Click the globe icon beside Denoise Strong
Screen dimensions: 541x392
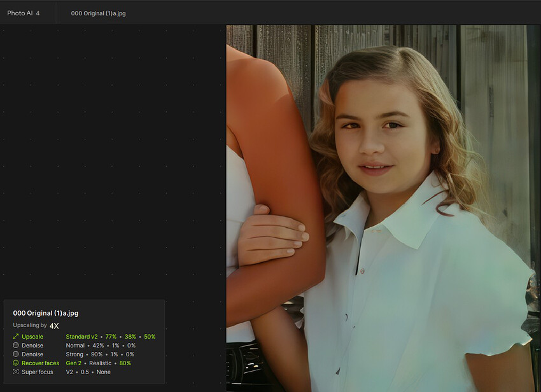(x=16, y=354)
